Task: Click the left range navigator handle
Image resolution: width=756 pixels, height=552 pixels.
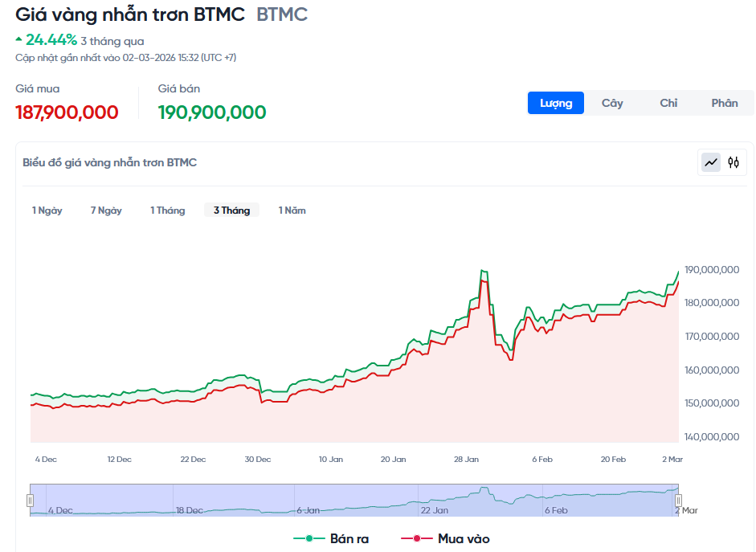Action: (x=31, y=501)
